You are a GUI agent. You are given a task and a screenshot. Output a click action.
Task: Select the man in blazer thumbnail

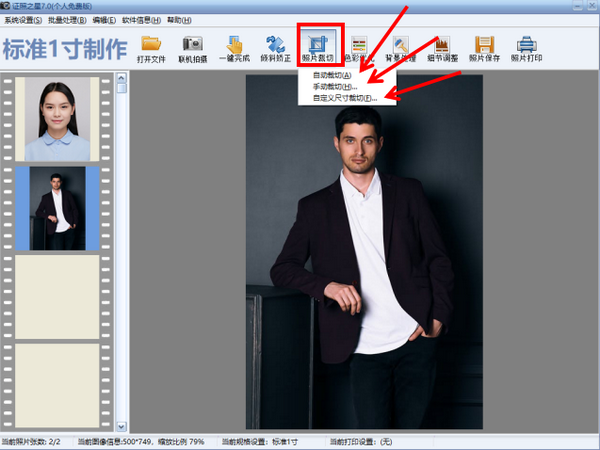click(57, 208)
